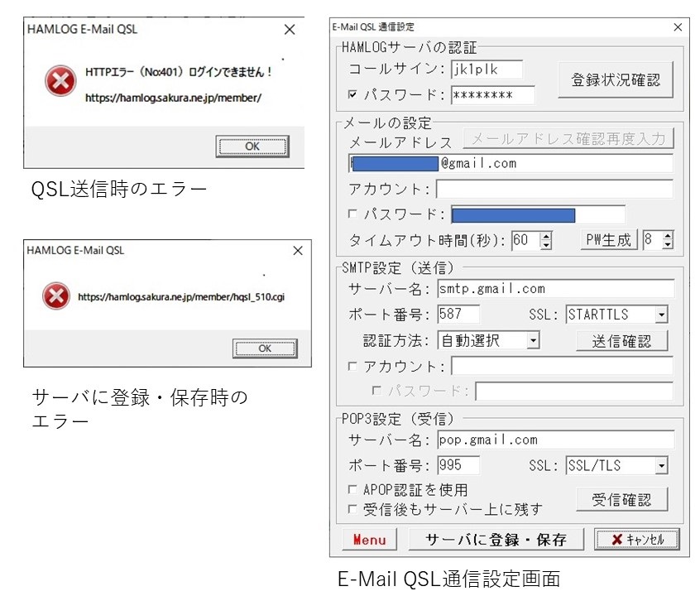Open the POP3 SSL/TLS dropdown
The height and width of the screenshot is (596, 700).
660,467
